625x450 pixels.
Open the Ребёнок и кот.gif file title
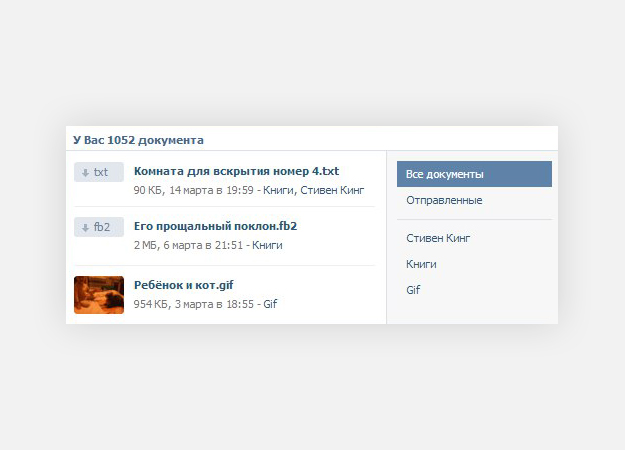184,285
